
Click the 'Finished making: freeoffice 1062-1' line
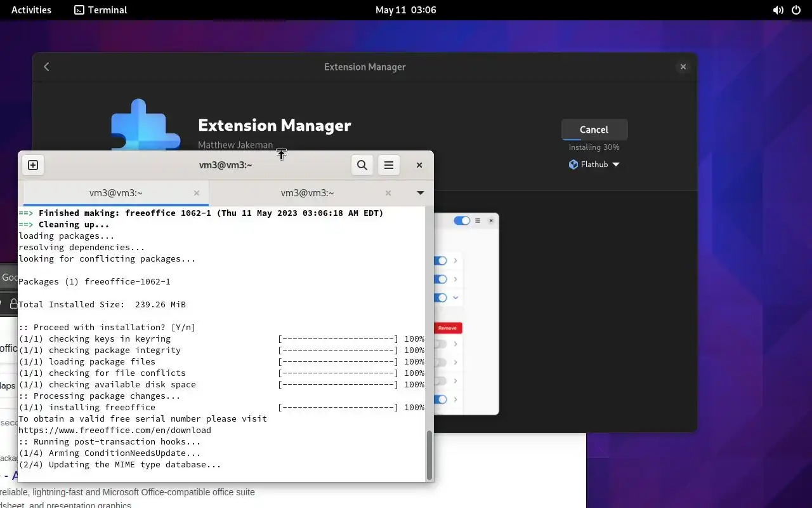tap(201, 213)
